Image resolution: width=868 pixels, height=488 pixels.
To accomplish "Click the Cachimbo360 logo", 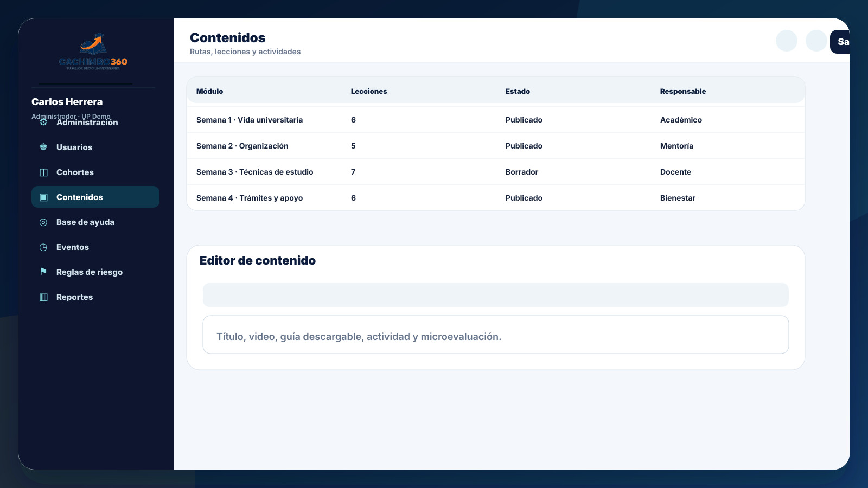I will [93, 52].
